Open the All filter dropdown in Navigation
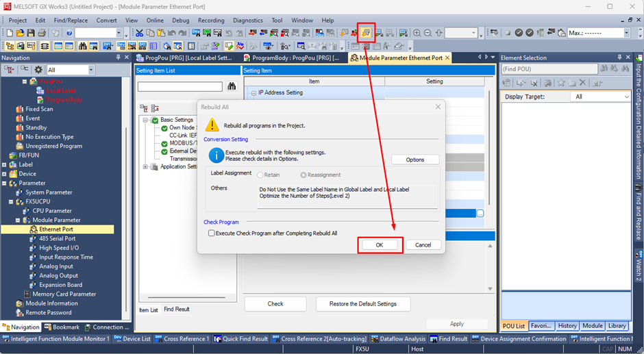The width and height of the screenshot is (644, 354). click(x=90, y=70)
